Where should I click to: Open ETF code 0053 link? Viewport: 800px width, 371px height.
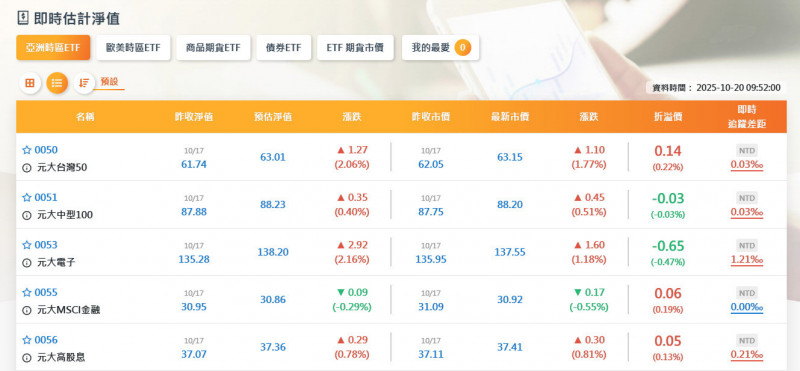pos(46,245)
